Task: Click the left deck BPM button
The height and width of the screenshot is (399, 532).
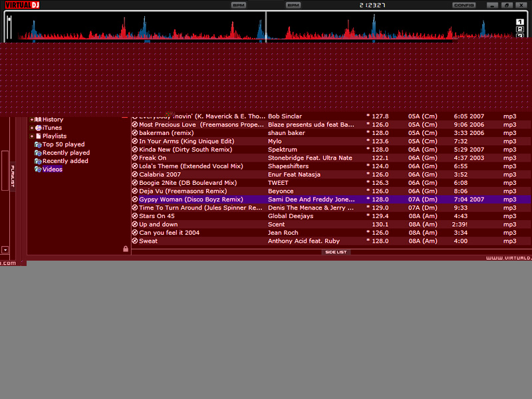Action: tap(238, 5)
